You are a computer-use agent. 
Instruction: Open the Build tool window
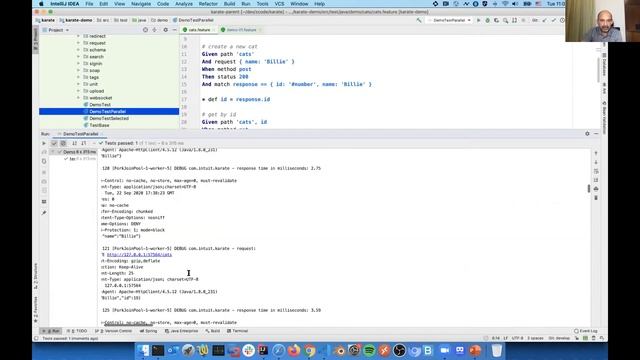[213, 331]
